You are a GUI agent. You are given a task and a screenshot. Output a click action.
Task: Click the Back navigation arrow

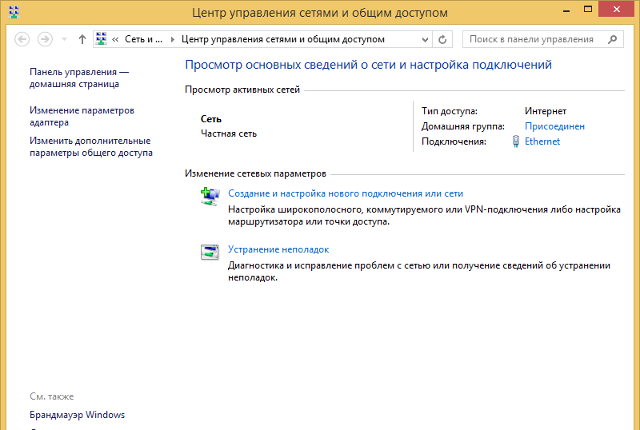point(22,39)
